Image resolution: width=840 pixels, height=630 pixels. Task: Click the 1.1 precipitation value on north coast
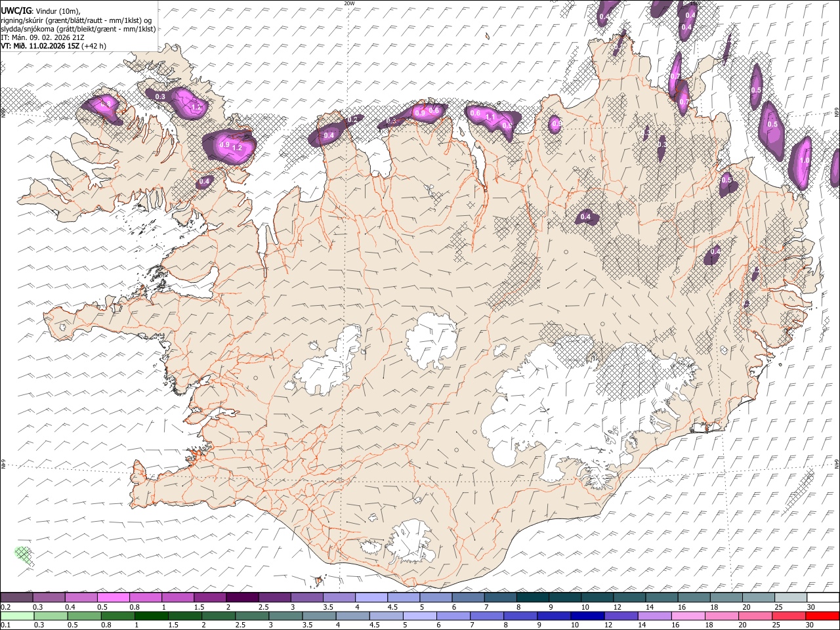490,117
